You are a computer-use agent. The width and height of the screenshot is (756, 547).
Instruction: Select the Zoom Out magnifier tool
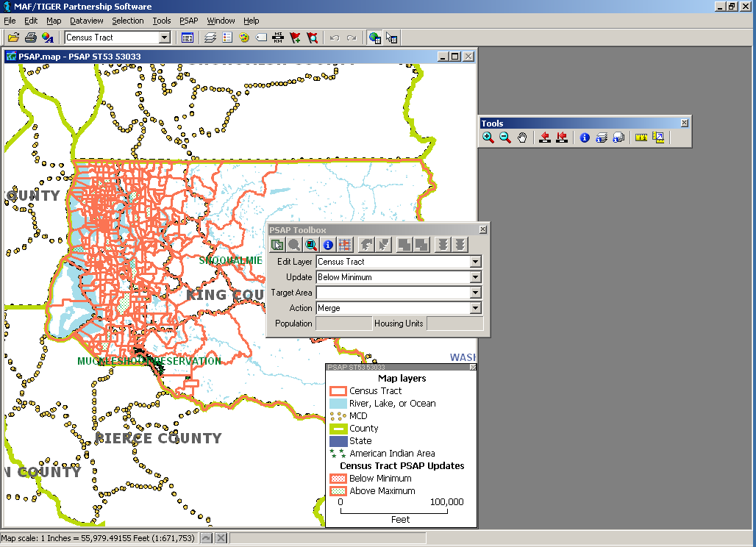[505, 137]
